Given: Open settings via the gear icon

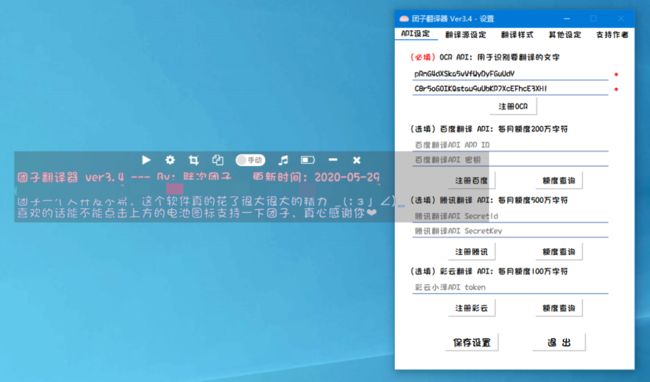Looking at the screenshot, I should tap(170, 160).
